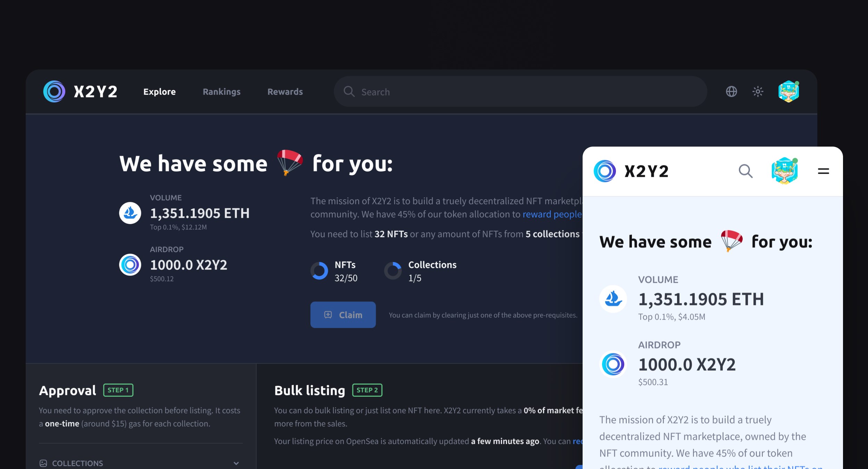Click the STEP 1 badge next to Approval
868x469 pixels.
[118, 390]
